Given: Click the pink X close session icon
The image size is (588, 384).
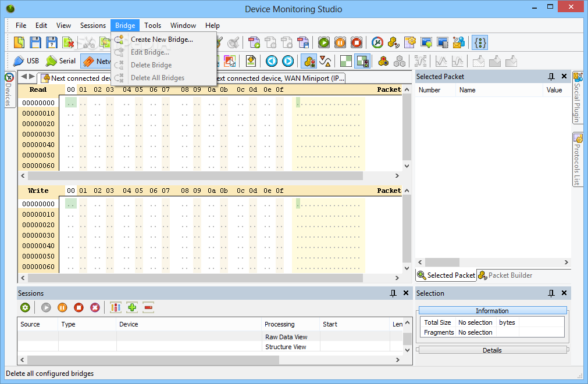Looking at the screenshot, I should pos(95,307).
